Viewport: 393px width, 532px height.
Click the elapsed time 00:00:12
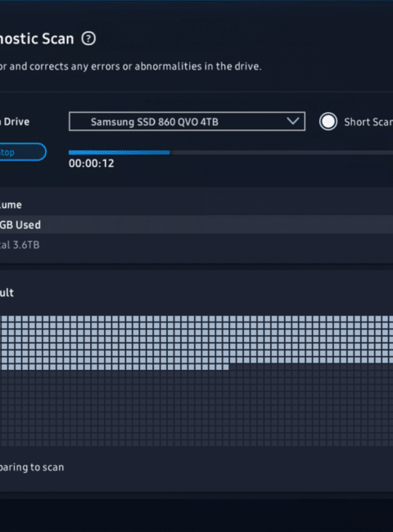(x=92, y=163)
